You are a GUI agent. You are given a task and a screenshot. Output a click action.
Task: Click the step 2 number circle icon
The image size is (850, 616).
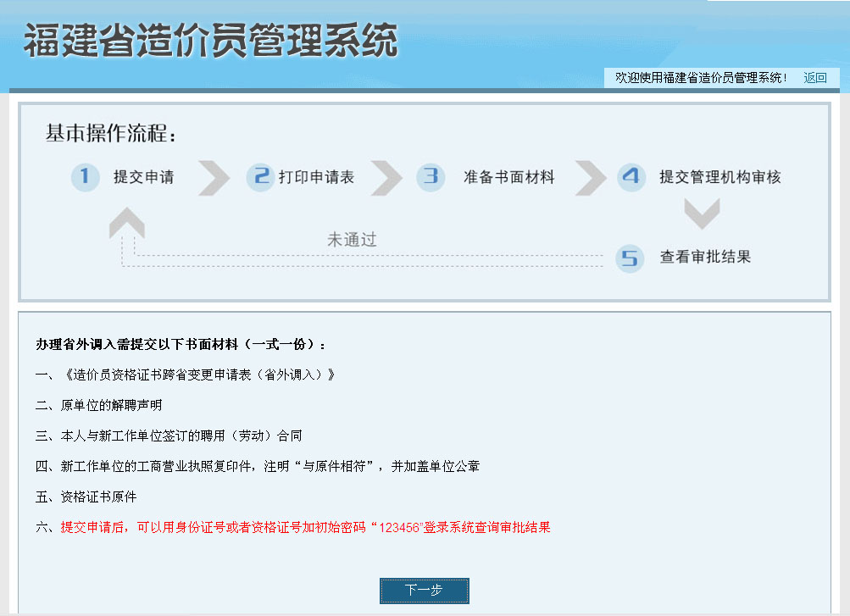pos(260,177)
